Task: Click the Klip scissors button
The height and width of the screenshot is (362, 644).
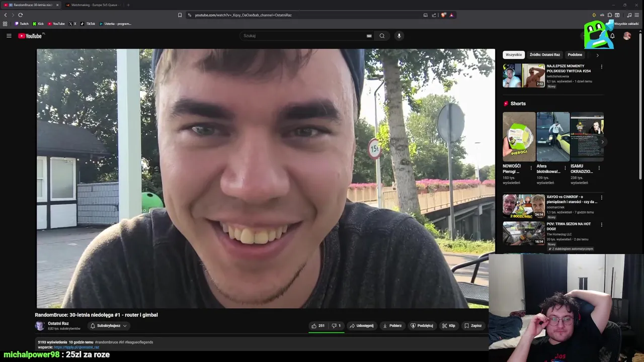Action: 449,326
